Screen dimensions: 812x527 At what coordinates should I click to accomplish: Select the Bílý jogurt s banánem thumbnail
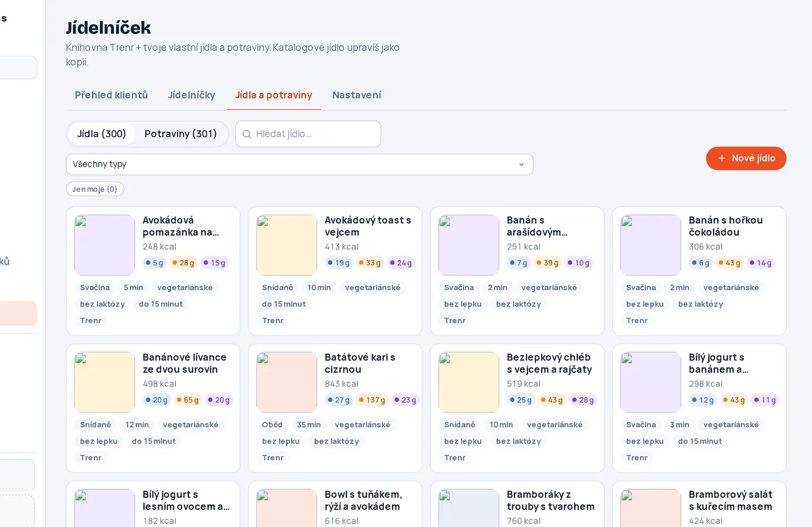pyautogui.click(x=651, y=382)
